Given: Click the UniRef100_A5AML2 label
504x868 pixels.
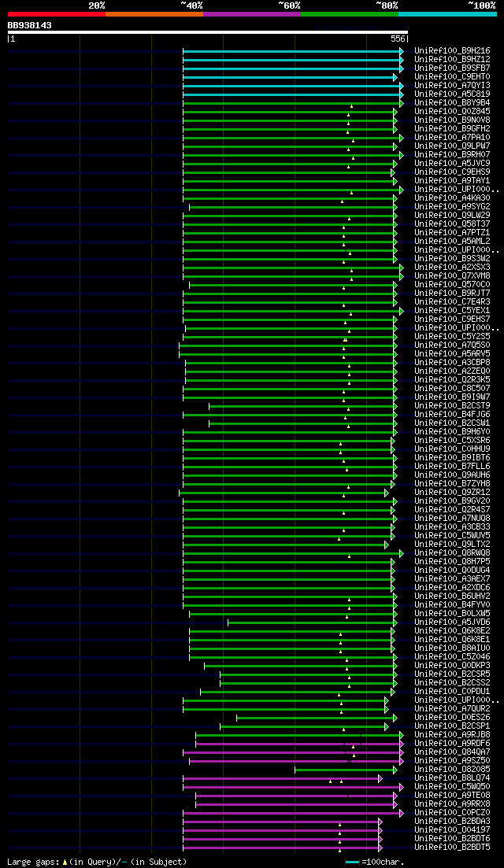Looking at the screenshot, I should (452, 242).
